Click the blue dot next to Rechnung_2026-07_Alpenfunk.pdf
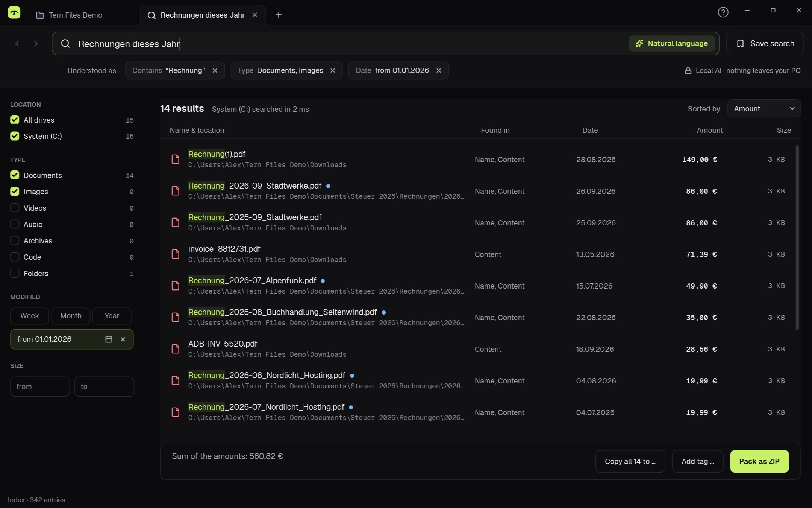Screen dimensions: 812x508 pos(323,281)
